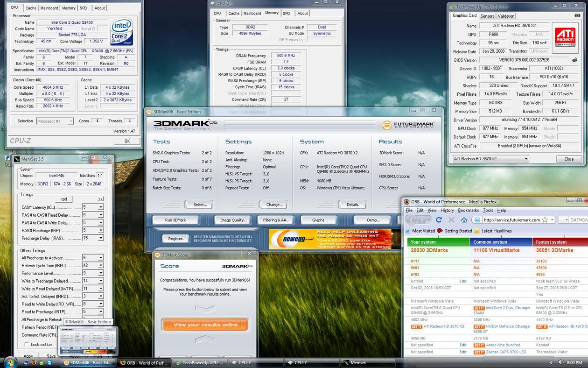
Task: Open the Performance Level dropdown
Action: (x=100, y=273)
